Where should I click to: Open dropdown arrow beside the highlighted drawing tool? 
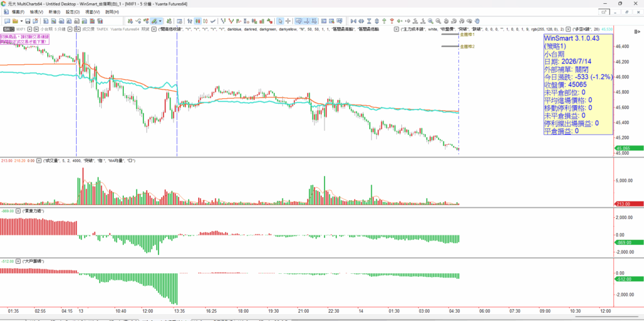pyautogui.click(x=160, y=21)
